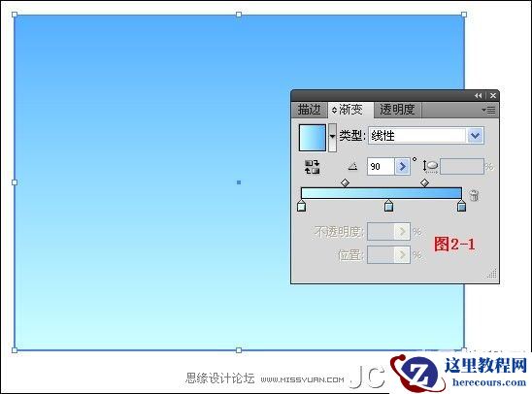The image size is (532, 394).
Task: Select the 渐变 tab
Action: [x=350, y=110]
